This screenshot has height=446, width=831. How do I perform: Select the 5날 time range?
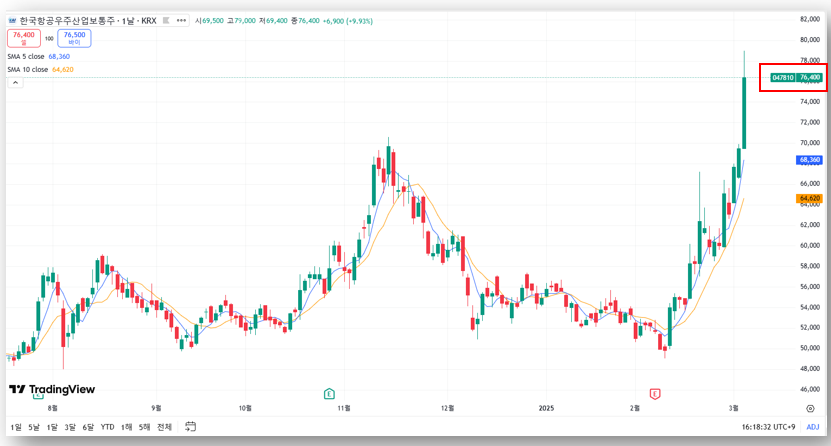[34, 427]
